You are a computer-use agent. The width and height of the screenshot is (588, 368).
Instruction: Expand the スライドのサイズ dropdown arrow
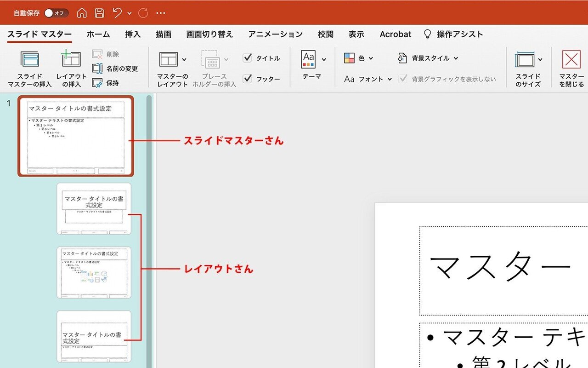[x=540, y=59]
